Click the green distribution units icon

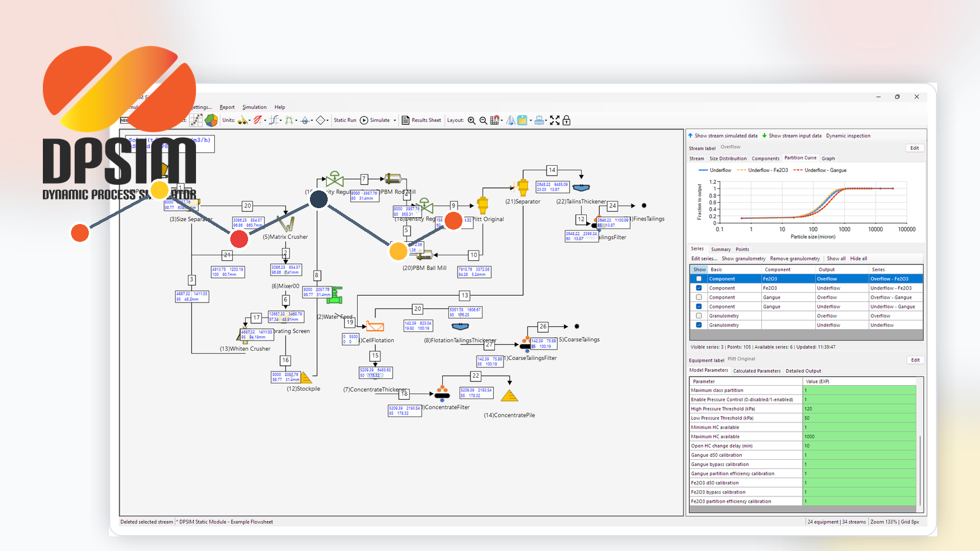(289, 120)
